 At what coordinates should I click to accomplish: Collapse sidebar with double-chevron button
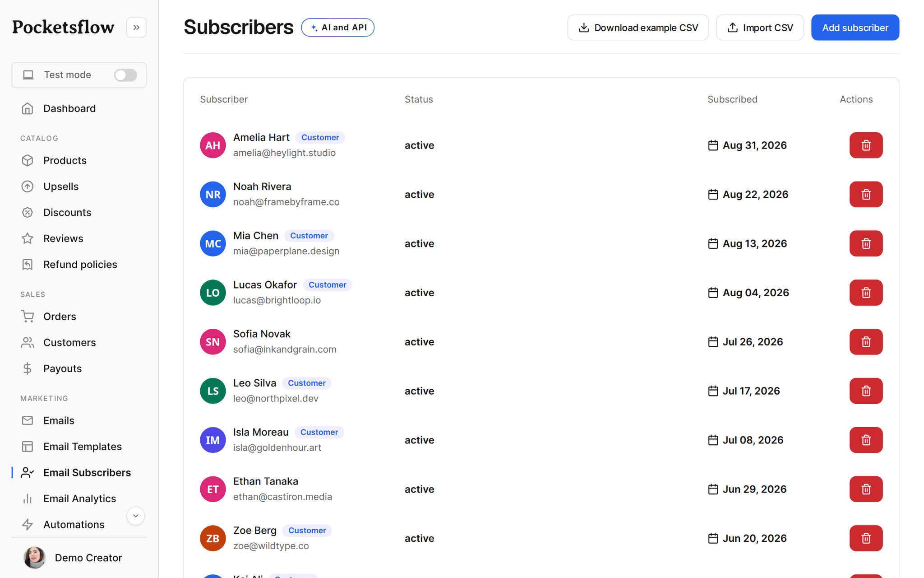[x=136, y=28]
